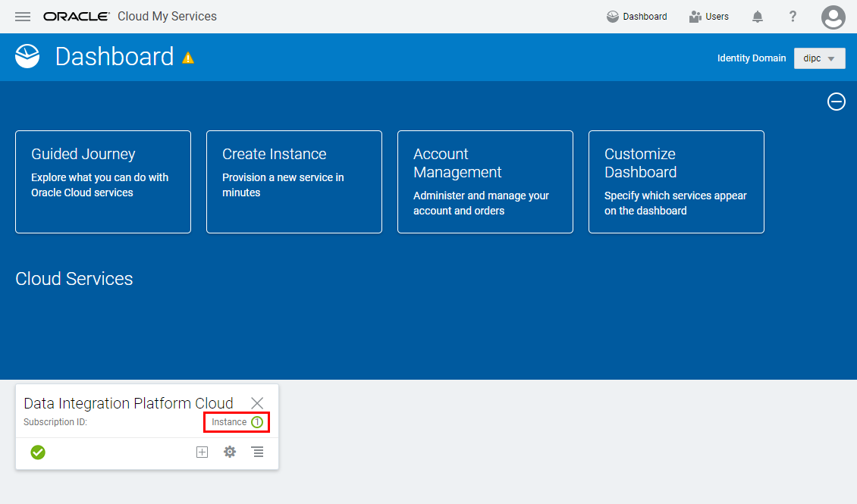Click the Instance count link
Viewport: 857px width, 504px height.
coord(237,422)
